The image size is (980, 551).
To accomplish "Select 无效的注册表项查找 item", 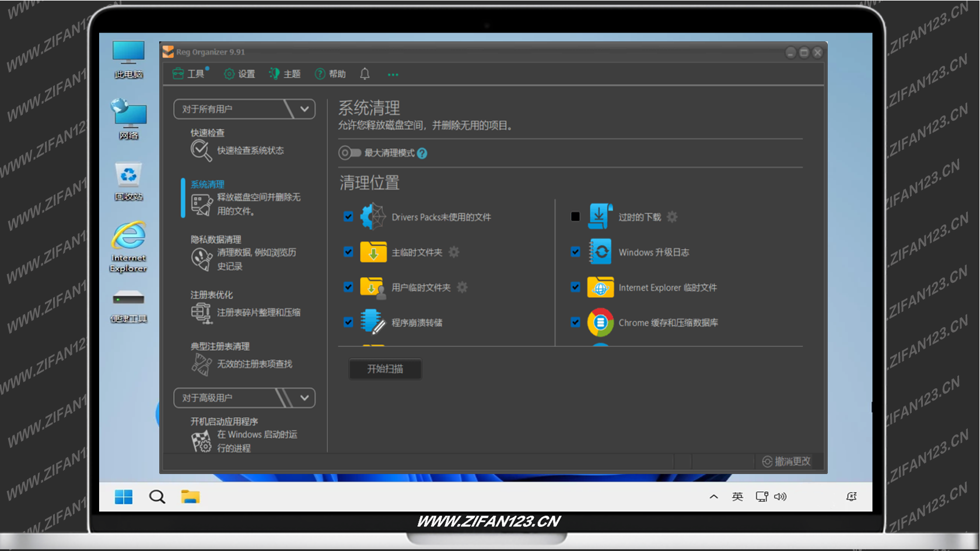I will [x=254, y=364].
